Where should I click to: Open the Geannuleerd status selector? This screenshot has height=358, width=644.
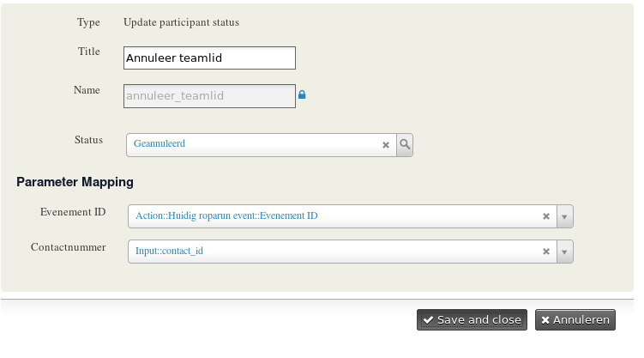click(x=253, y=145)
